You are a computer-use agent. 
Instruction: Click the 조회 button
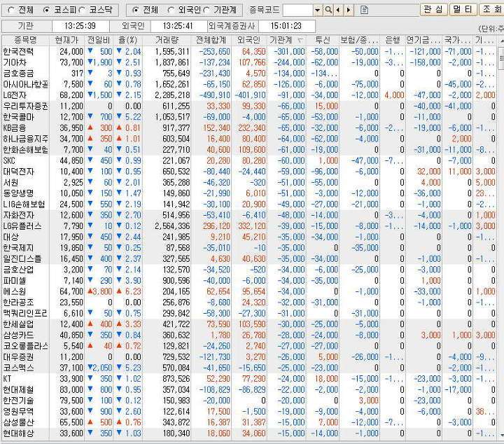492,10
